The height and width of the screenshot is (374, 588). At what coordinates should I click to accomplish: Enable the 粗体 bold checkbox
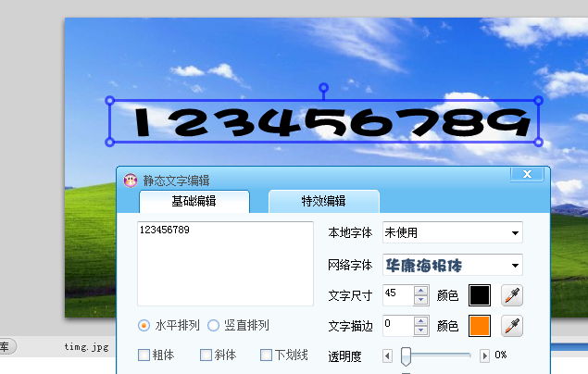point(144,355)
